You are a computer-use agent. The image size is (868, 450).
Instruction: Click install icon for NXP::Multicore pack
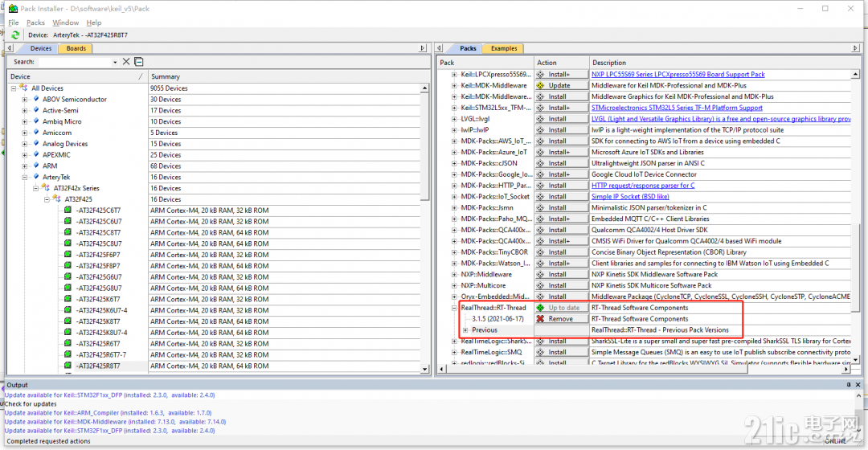[x=540, y=285]
